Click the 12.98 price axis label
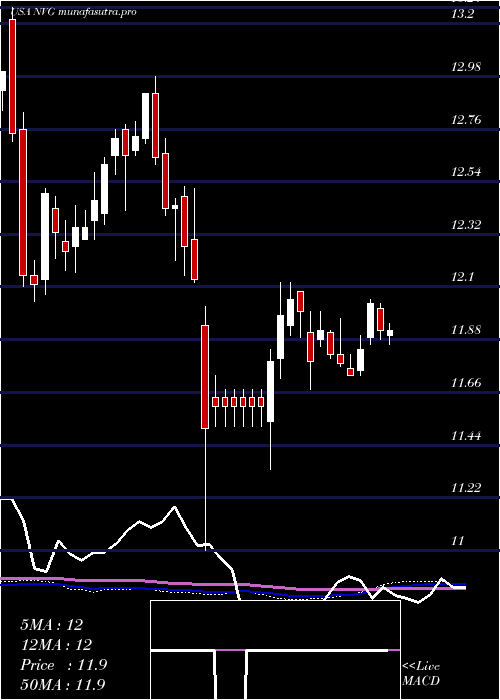Screen dimensions: 500x700 [467, 67]
